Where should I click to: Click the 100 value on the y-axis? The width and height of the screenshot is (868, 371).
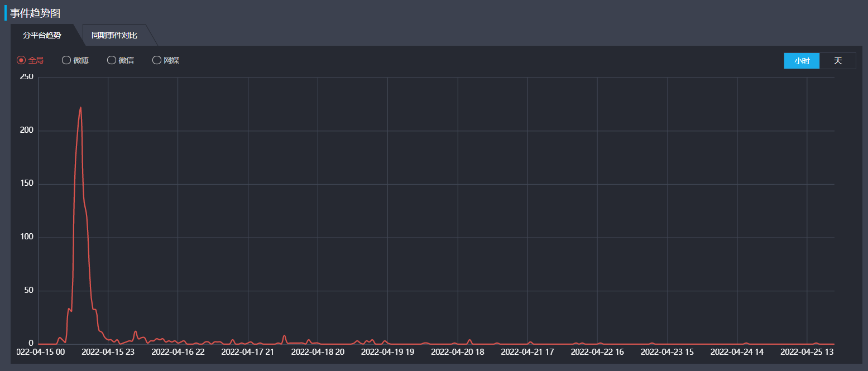tap(27, 237)
